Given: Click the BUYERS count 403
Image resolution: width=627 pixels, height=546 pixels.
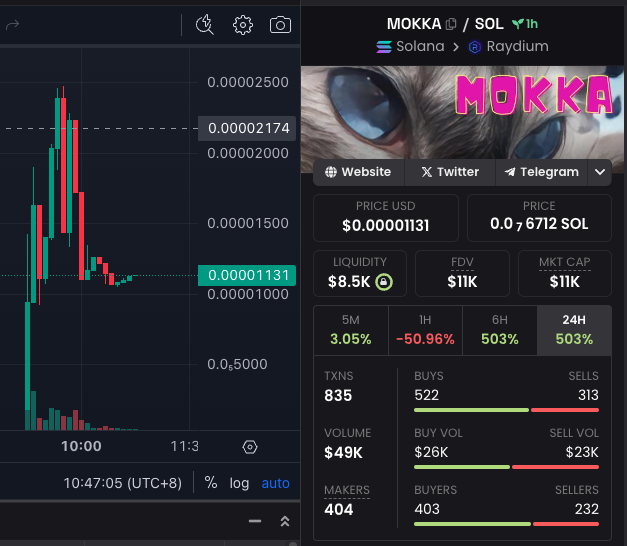Looking at the screenshot, I should [427, 509].
